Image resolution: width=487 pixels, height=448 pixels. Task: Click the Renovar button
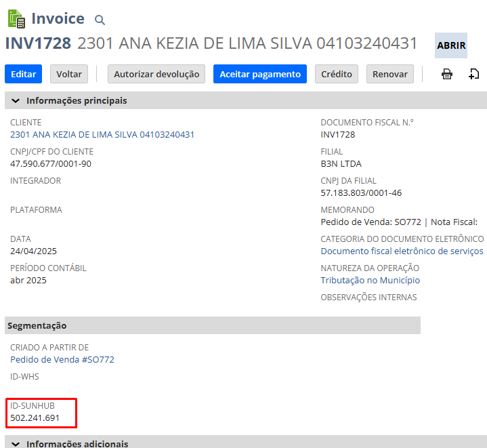[x=390, y=74]
